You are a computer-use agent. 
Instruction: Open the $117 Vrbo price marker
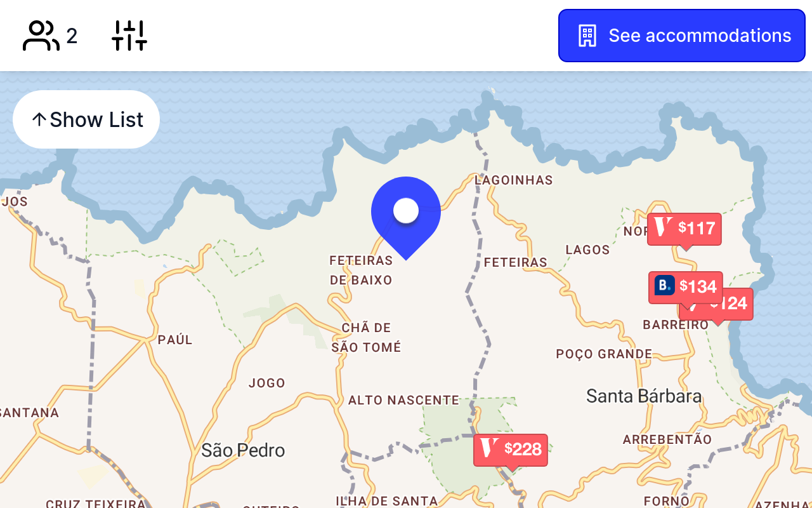tap(684, 229)
